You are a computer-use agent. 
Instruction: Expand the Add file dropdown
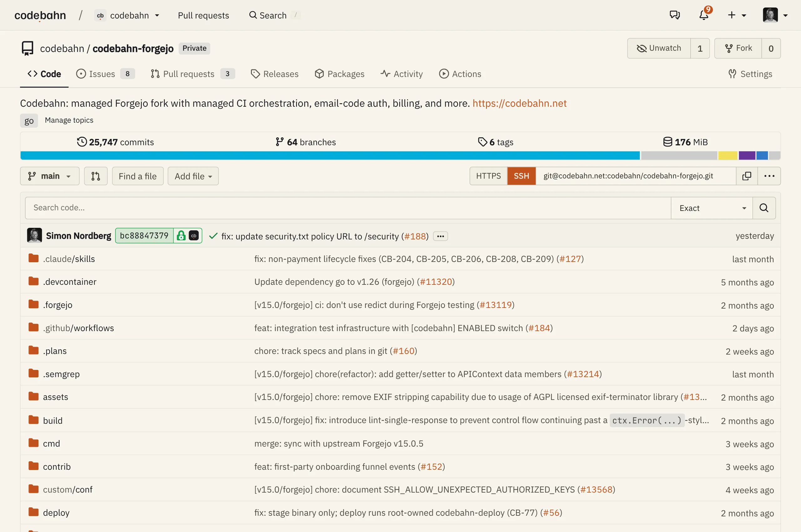click(x=193, y=176)
